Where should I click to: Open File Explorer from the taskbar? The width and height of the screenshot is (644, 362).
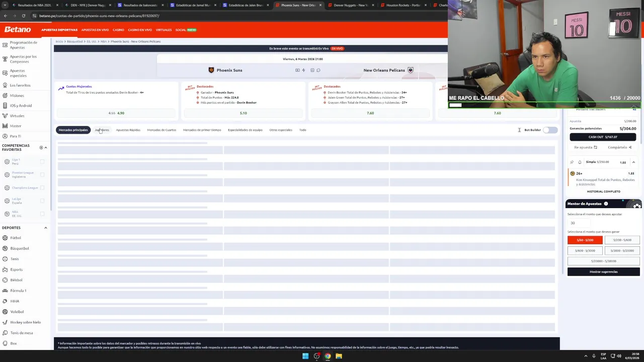click(x=339, y=356)
